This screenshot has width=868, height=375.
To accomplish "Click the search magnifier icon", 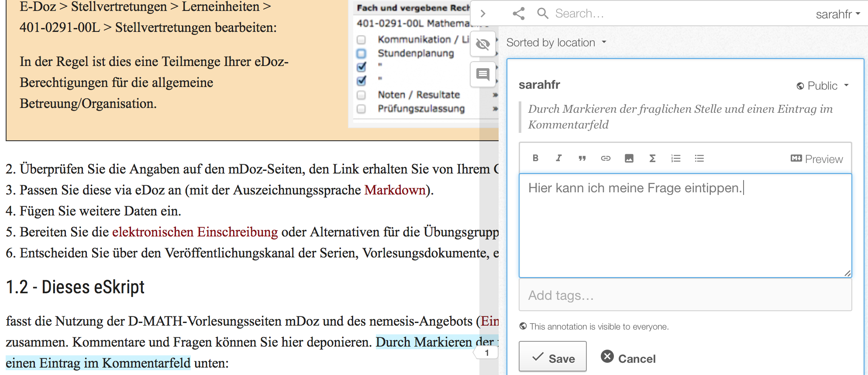I will pyautogui.click(x=543, y=14).
